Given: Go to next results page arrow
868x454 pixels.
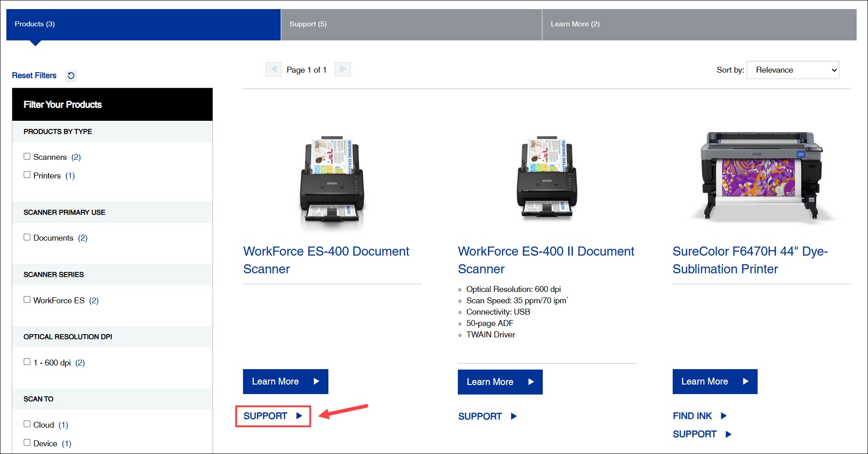Looking at the screenshot, I should pyautogui.click(x=342, y=69).
